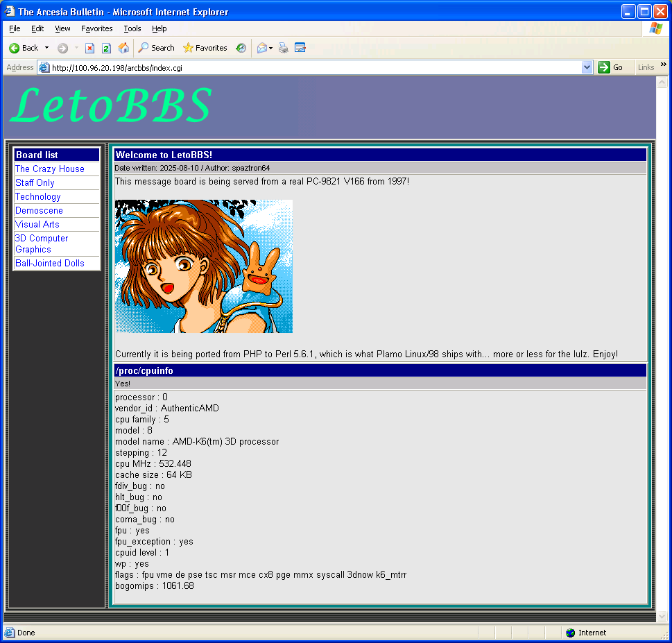Open the Favorites star panel
This screenshot has height=643, width=672.
(205, 48)
